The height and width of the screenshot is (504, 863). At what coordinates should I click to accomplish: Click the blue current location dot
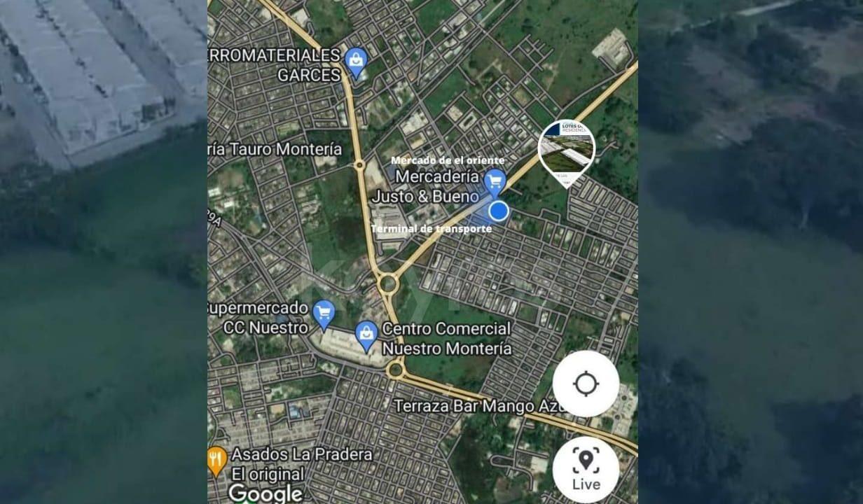[498, 211]
